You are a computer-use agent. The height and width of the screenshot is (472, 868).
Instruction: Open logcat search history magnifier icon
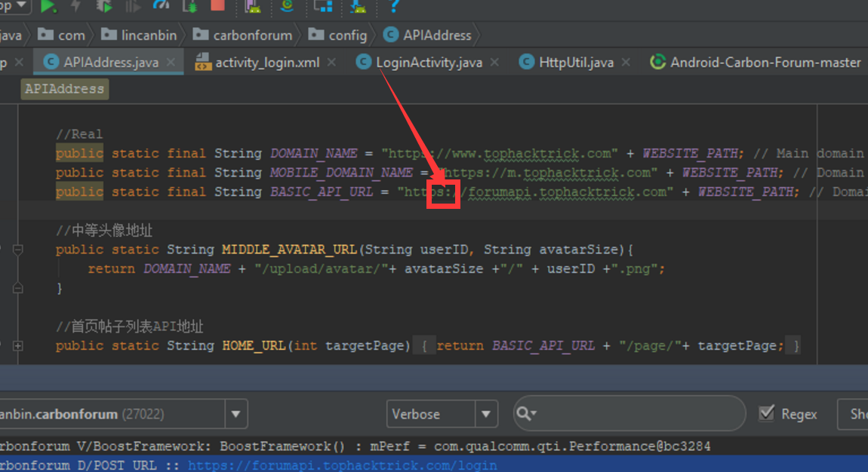(x=526, y=413)
